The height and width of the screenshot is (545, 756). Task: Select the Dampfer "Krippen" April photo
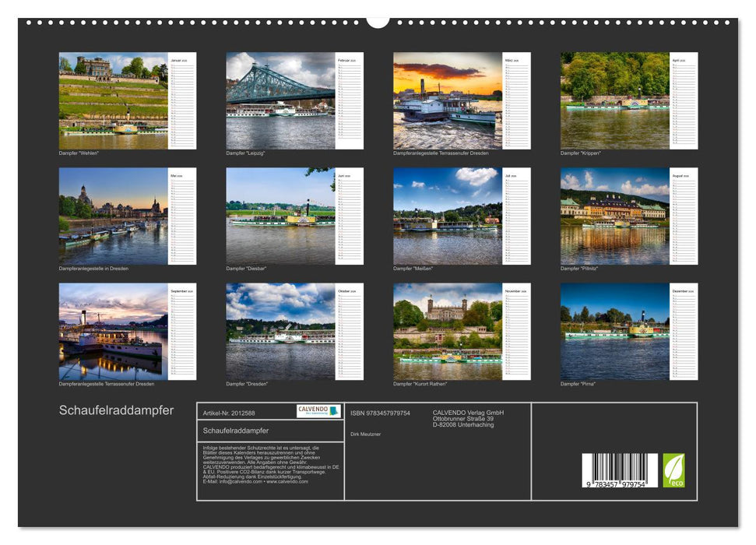(x=613, y=100)
